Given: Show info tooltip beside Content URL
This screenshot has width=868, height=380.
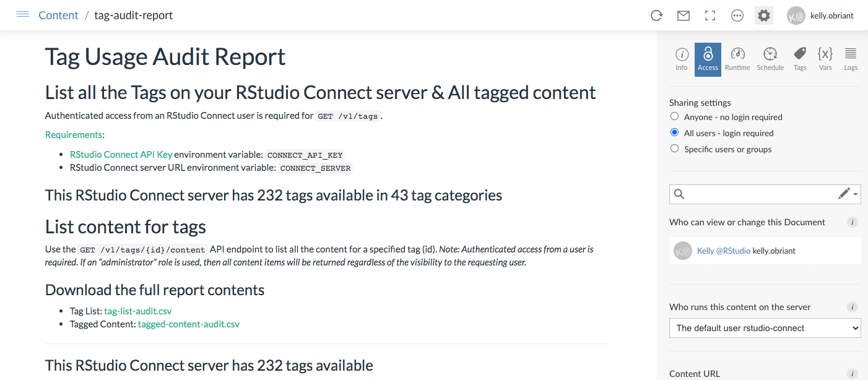Looking at the screenshot, I should 853,374.
